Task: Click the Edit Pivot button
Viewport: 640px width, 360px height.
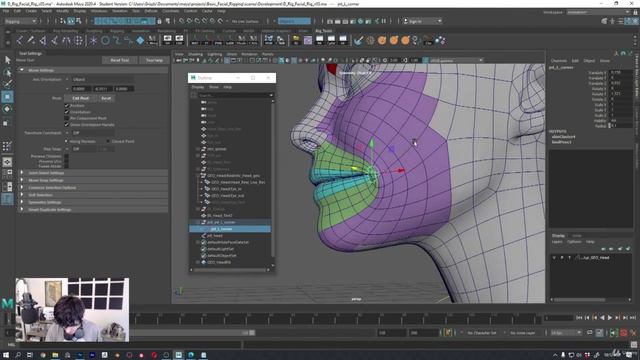Action: tap(80, 98)
